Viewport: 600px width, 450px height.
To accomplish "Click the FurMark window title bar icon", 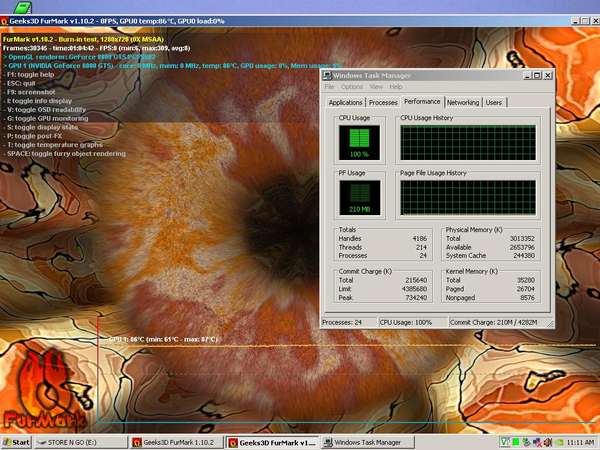I will click(4, 21).
